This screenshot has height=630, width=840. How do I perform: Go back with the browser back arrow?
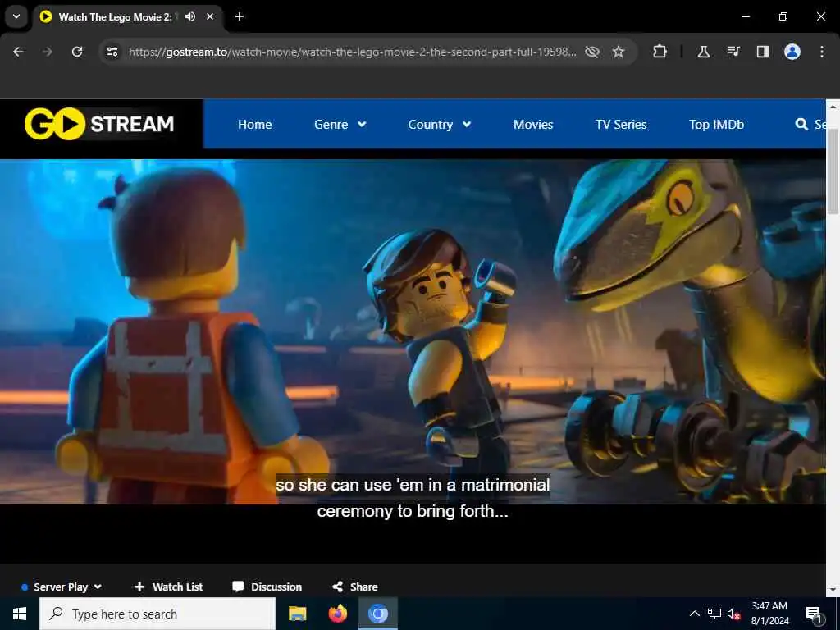18,52
